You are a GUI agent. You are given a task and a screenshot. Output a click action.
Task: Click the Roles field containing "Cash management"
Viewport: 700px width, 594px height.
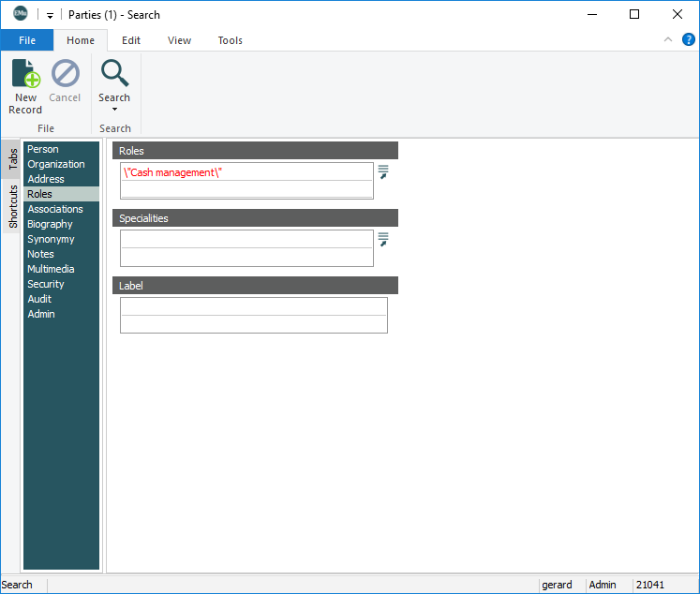pos(246,172)
